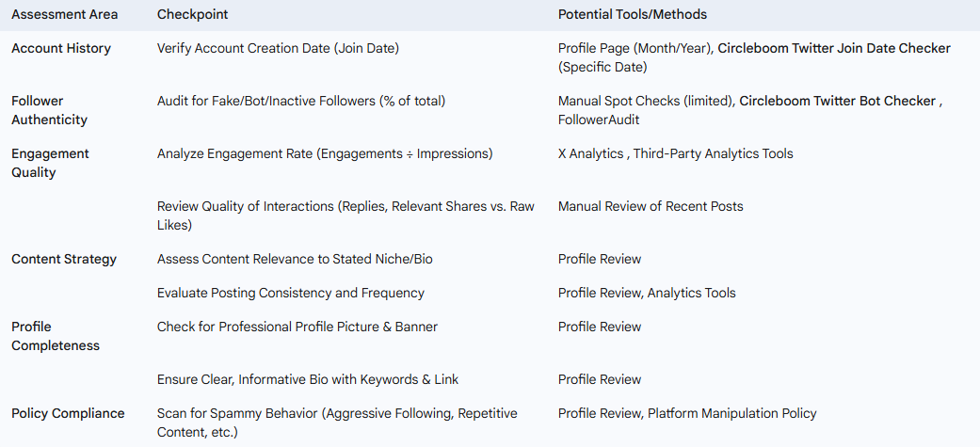Click FollowerAudit tool name
This screenshot has width=980, height=447.
click(x=599, y=120)
